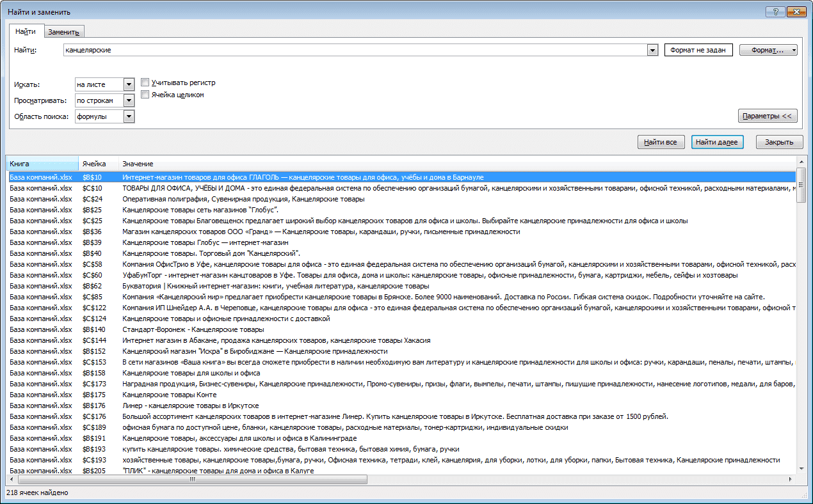This screenshot has height=504, width=813.
Task: Select result row with cell $B$205
Action: (401, 471)
